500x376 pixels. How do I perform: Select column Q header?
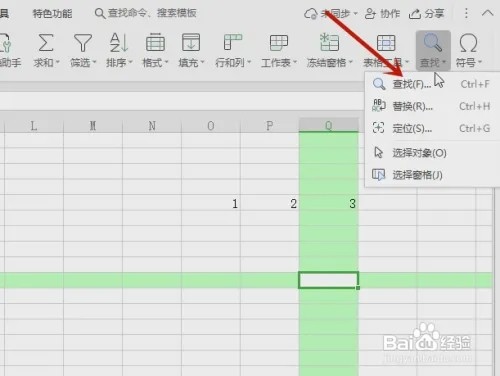point(329,125)
